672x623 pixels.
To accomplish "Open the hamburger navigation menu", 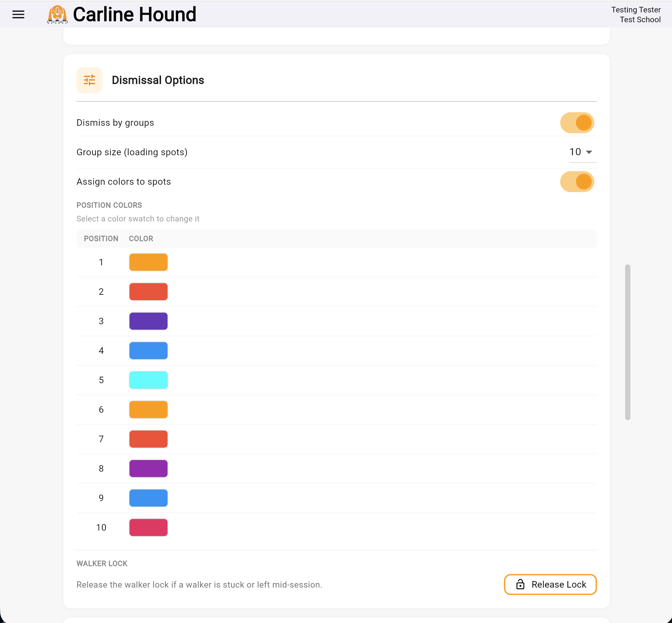I will (x=18, y=14).
